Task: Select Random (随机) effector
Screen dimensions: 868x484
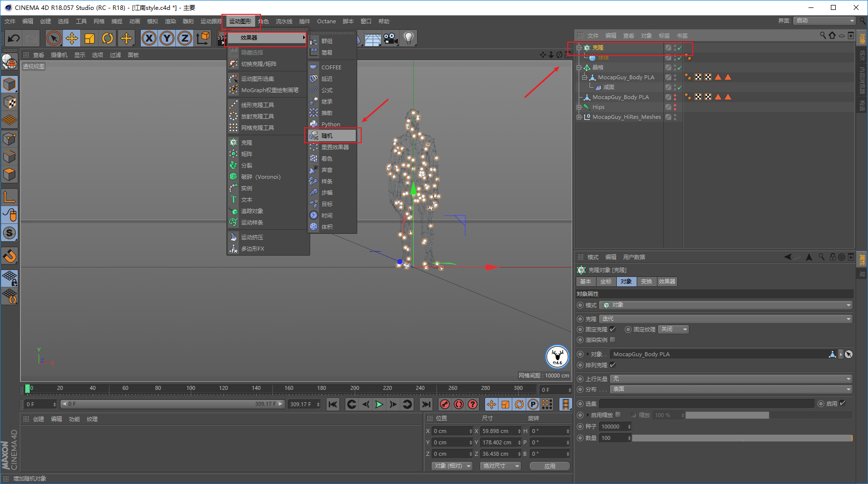Action: pyautogui.click(x=332, y=136)
